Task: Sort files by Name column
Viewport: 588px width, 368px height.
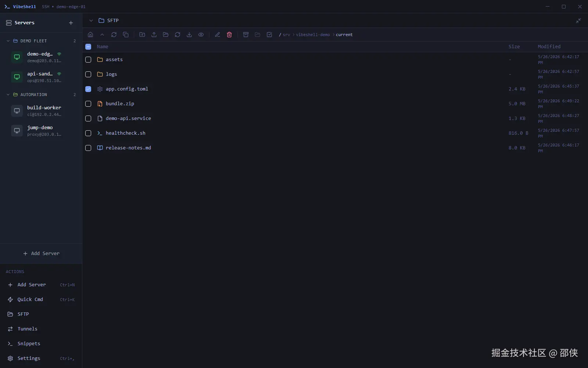Action: [x=103, y=47]
